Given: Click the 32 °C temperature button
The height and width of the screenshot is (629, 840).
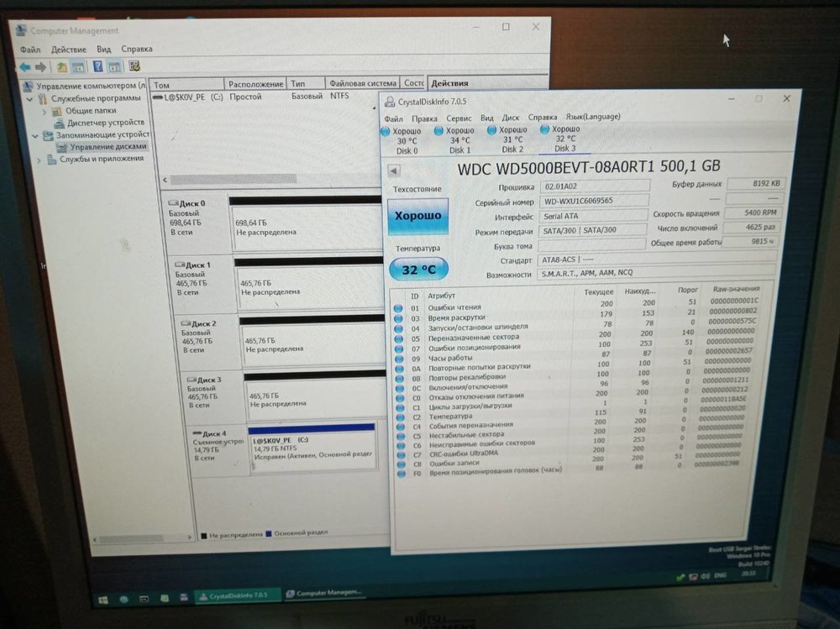Looking at the screenshot, I should coord(418,270).
